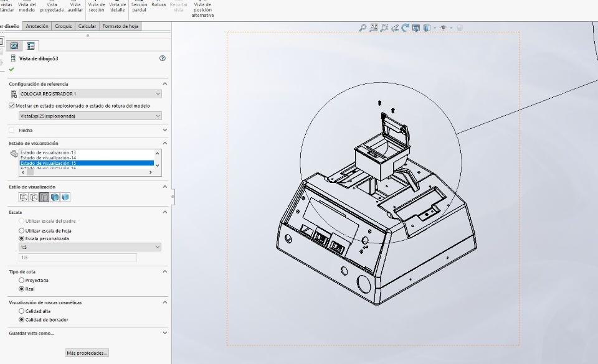This screenshot has height=364, width=598.
Task: Collapse the Estado de visualización section
Action: tap(164, 143)
